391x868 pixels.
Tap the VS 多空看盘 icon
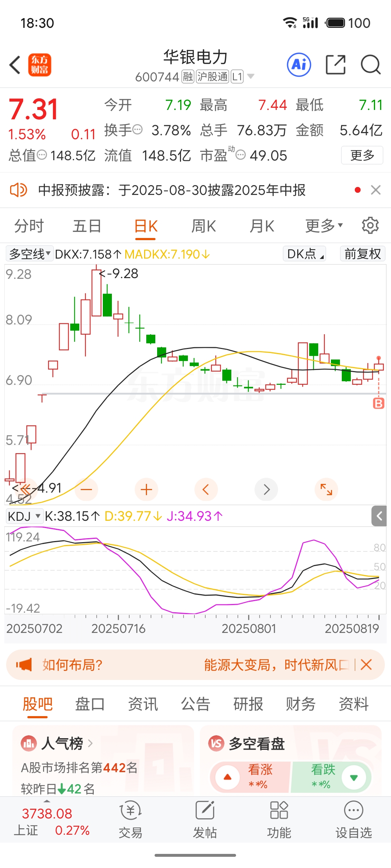216,744
